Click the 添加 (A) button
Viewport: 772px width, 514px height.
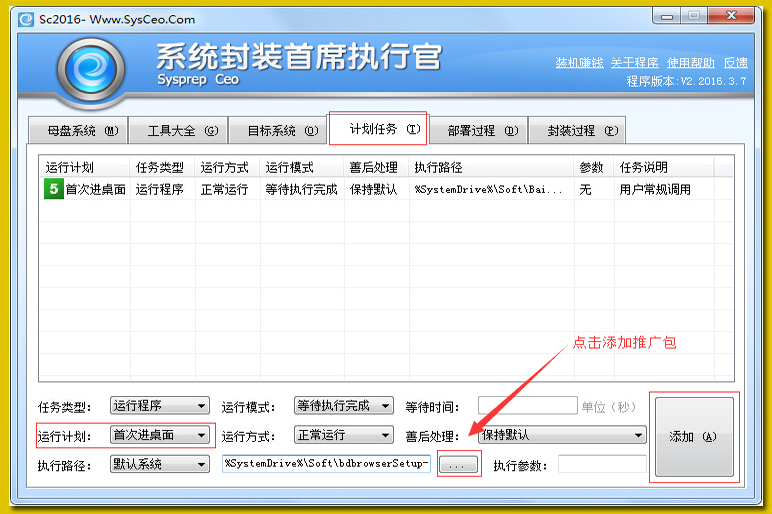(x=694, y=437)
